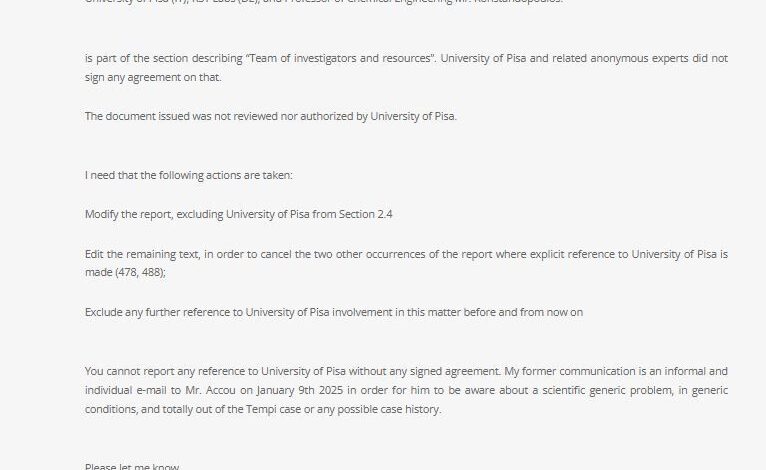The image size is (766, 470).
Task: Click the line "Exclude any further reference to University of Pisa"
Action: coord(334,312)
